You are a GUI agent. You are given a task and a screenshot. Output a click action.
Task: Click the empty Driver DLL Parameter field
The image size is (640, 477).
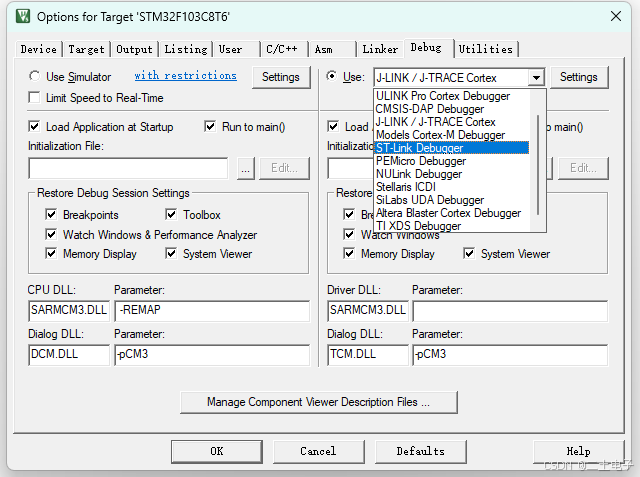[510, 311]
